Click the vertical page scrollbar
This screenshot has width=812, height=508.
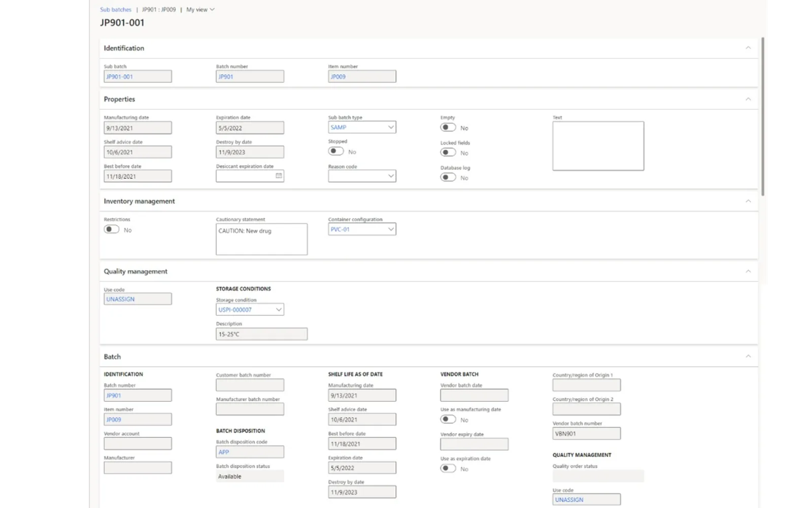pos(762,116)
